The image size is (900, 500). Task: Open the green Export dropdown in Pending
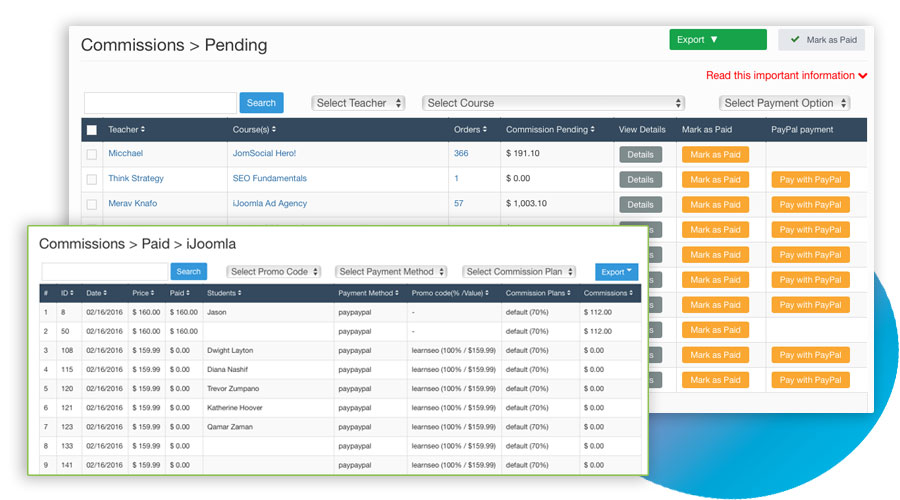click(x=717, y=40)
